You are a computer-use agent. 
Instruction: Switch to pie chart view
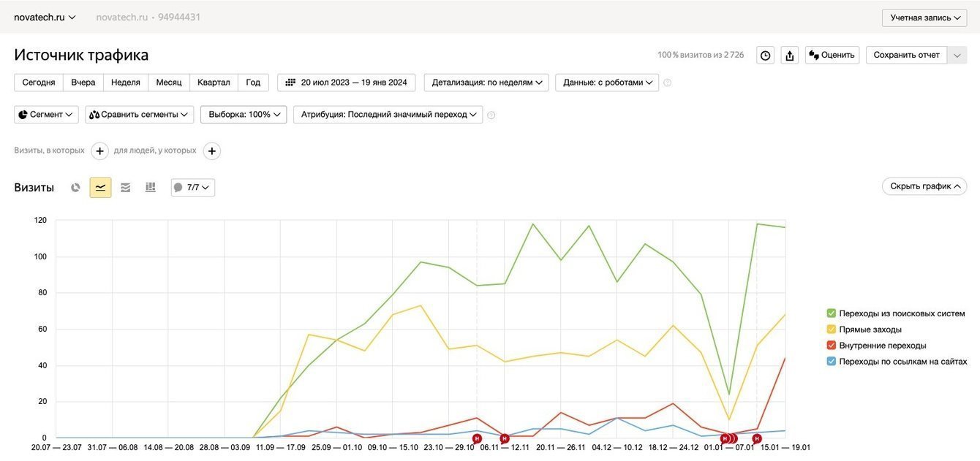tap(75, 188)
